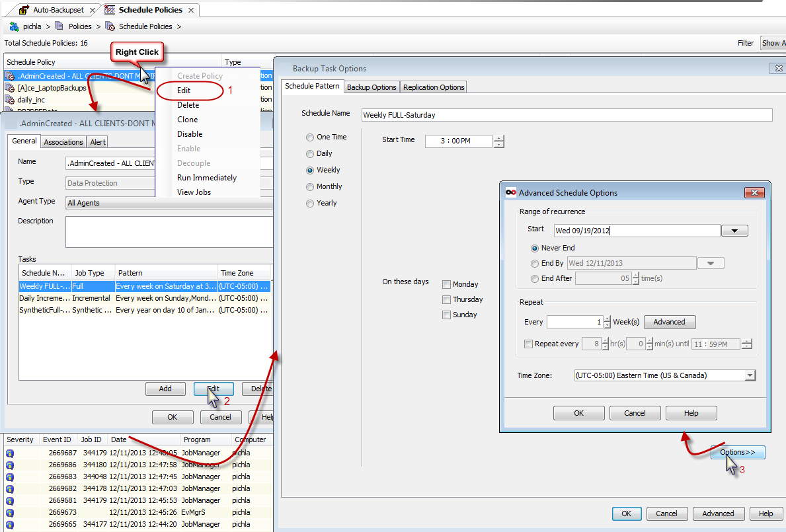Click Advanced button in Repeat section
Screen dimensions: 786x532
(669, 322)
